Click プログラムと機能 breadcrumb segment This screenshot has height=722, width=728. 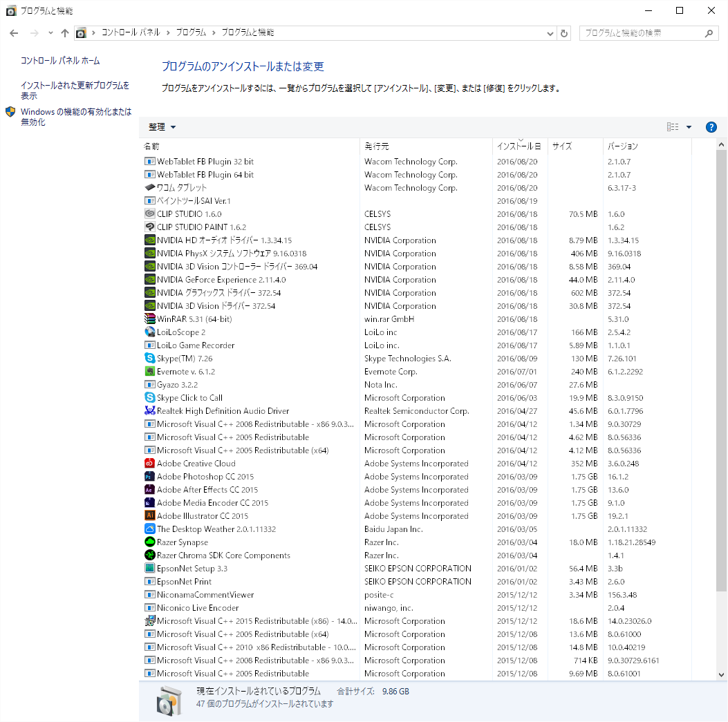248,32
